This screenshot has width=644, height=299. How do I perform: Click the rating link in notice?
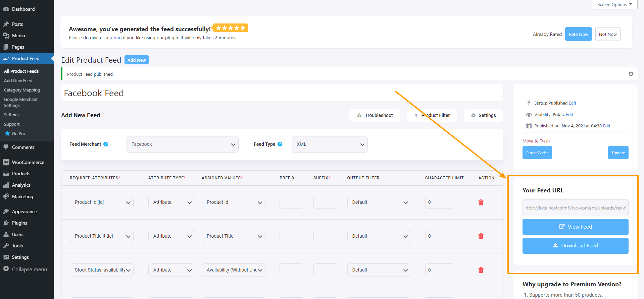[115, 38]
